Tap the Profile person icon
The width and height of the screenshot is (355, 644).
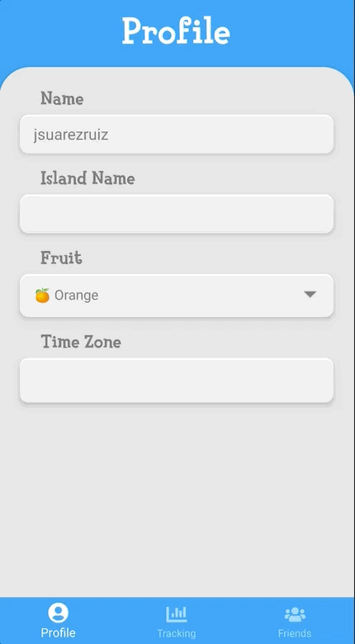click(58, 613)
